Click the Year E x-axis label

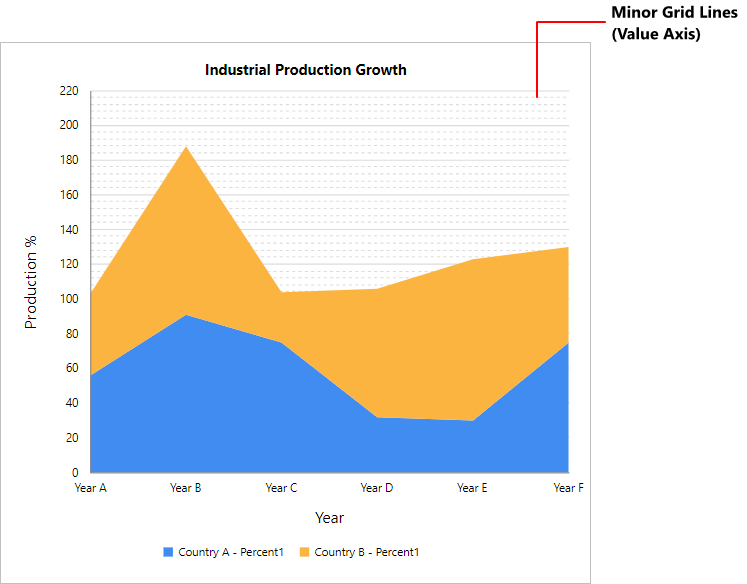tap(472, 488)
